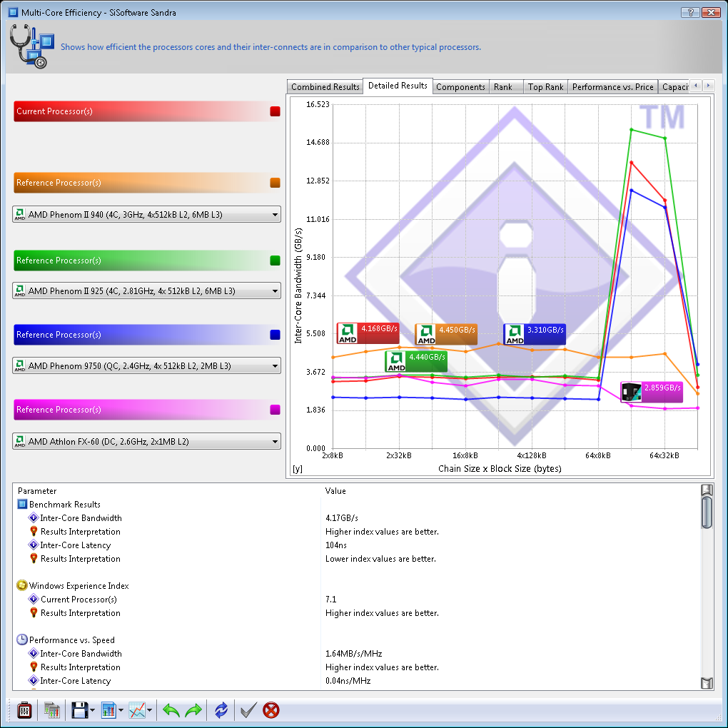Click the lightbulb icon under Windows Experience Index

click(x=34, y=613)
